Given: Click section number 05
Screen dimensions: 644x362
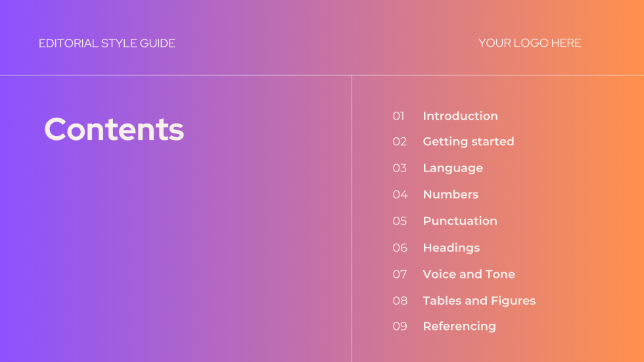Looking at the screenshot, I should [400, 221].
